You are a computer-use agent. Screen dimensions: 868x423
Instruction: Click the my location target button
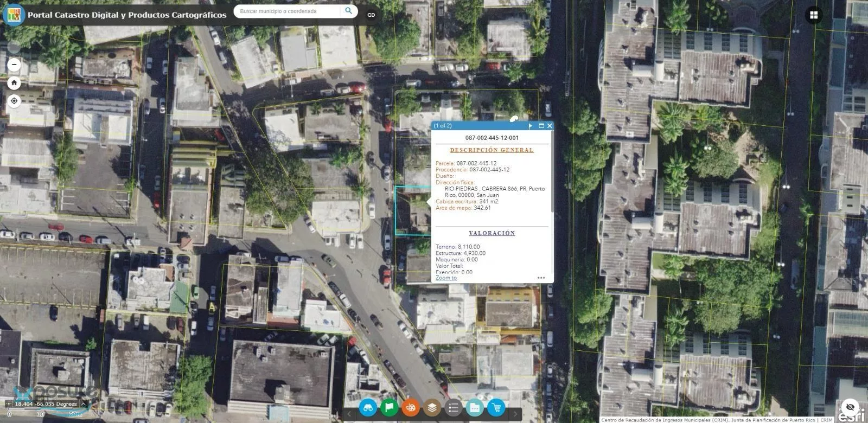click(14, 101)
